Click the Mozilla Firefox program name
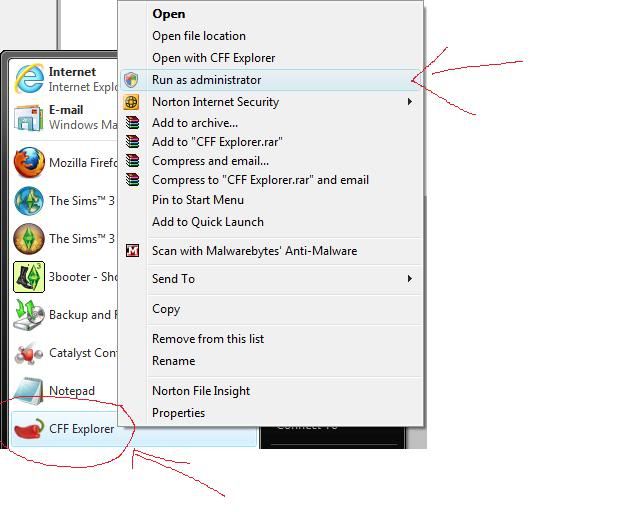The width and height of the screenshot is (640, 512). point(83,163)
